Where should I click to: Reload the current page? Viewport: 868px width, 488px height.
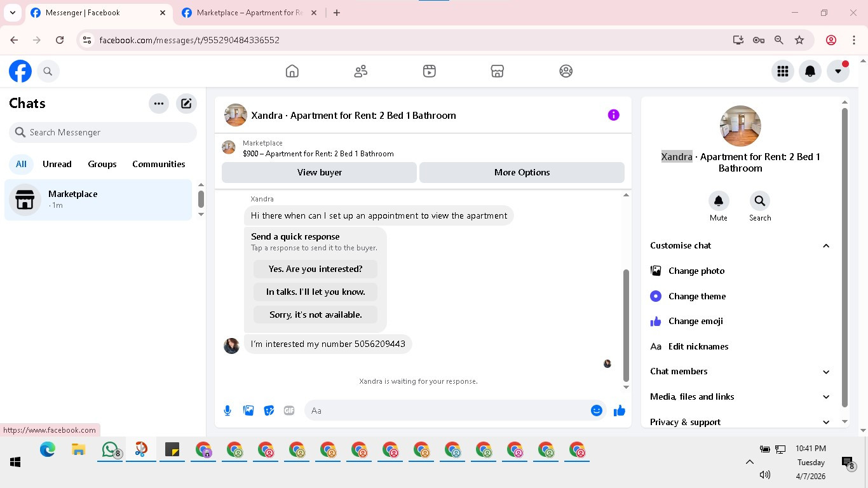60,40
